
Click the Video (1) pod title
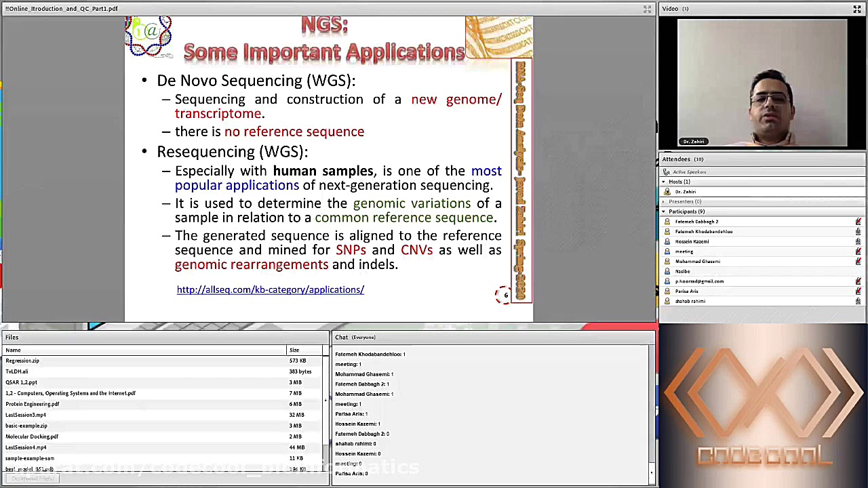coord(675,9)
